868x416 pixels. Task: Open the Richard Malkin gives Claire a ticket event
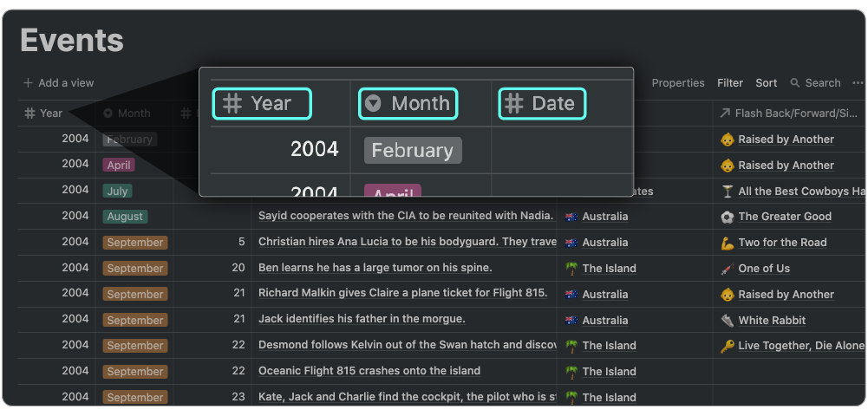click(403, 294)
